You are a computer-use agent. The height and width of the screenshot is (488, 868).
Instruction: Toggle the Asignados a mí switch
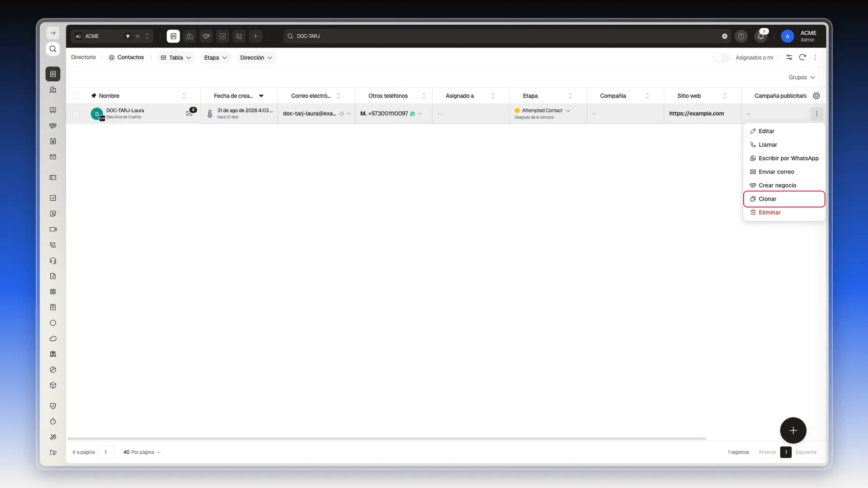point(722,57)
